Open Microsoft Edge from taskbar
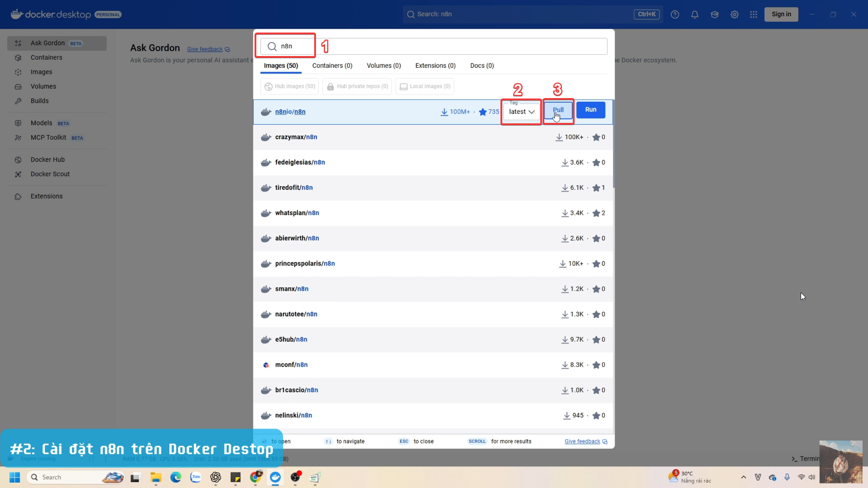 click(176, 477)
